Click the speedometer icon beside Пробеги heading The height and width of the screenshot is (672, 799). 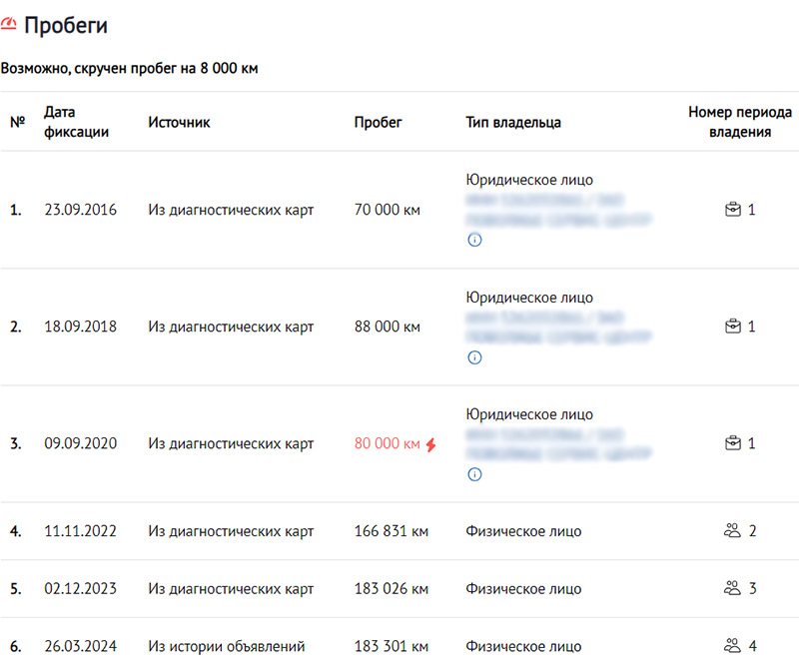coord(9,25)
